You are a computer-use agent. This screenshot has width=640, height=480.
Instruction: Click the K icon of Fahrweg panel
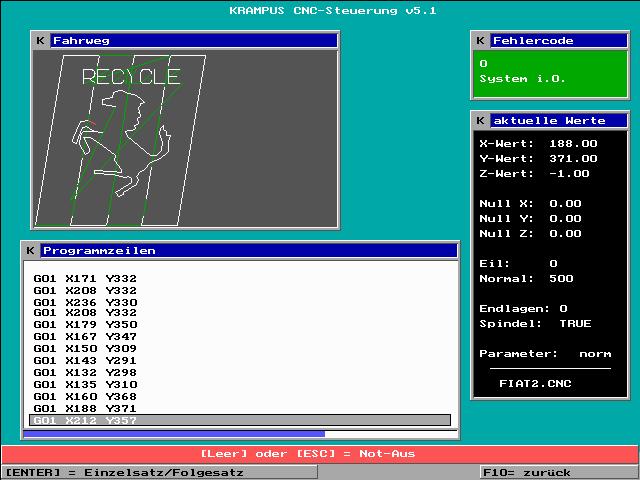click(x=40, y=41)
